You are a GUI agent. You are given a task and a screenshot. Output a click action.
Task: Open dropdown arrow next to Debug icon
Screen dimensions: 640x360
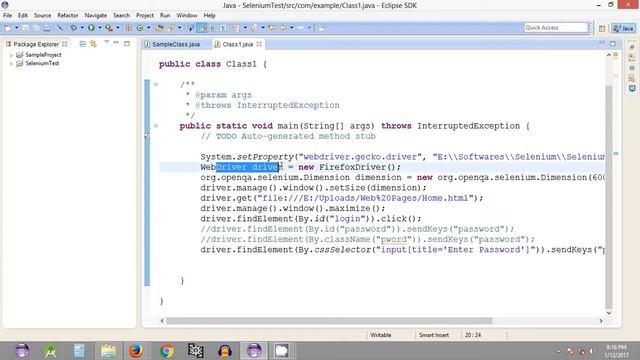click(82, 28)
